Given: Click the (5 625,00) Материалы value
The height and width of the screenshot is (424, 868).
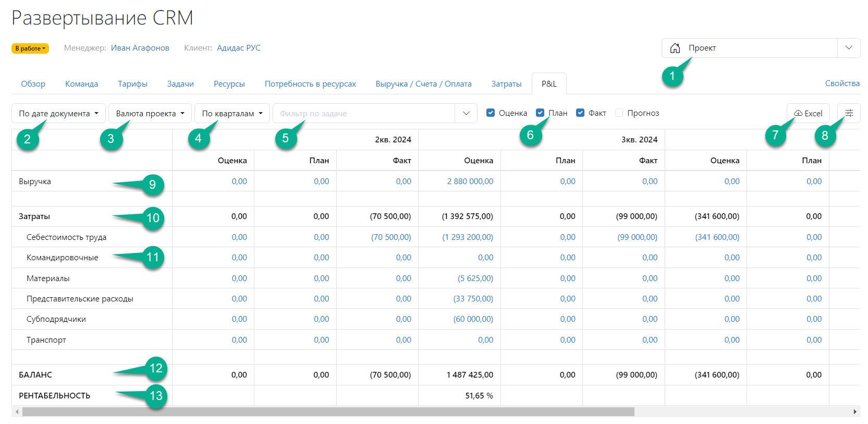Looking at the screenshot, I should [475, 278].
